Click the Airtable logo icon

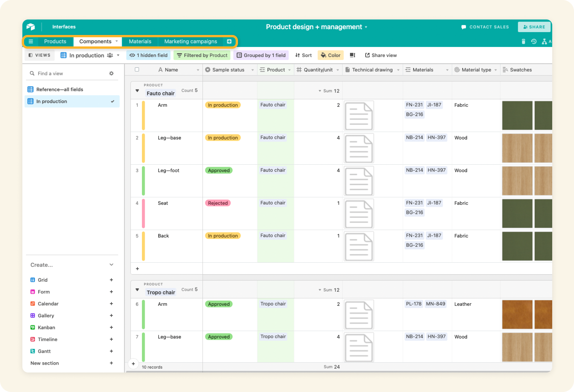[31, 27]
